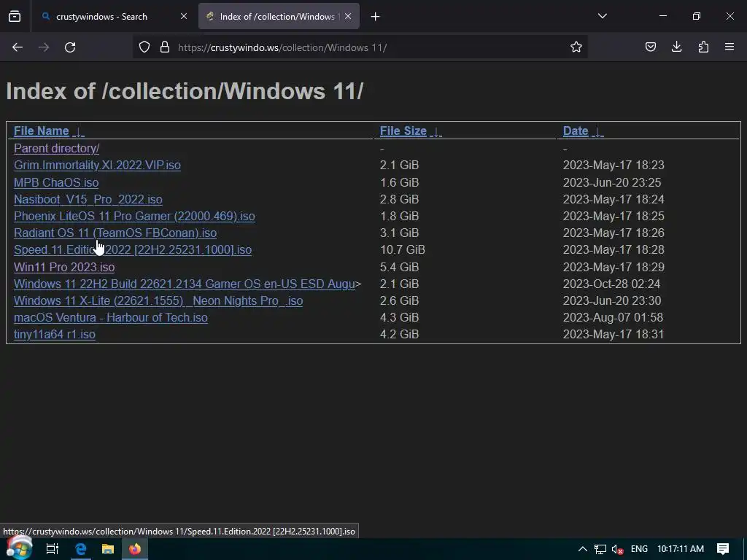Image resolution: width=747 pixels, height=560 pixels.
Task: Click the muted volume tray icon
Action: click(617, 549)
